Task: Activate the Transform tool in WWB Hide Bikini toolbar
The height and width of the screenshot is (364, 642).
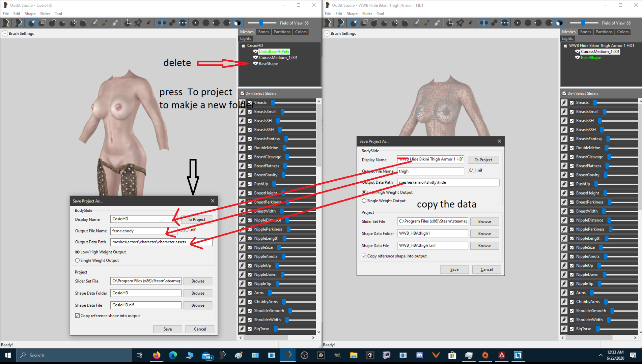Action: [450, 23]
